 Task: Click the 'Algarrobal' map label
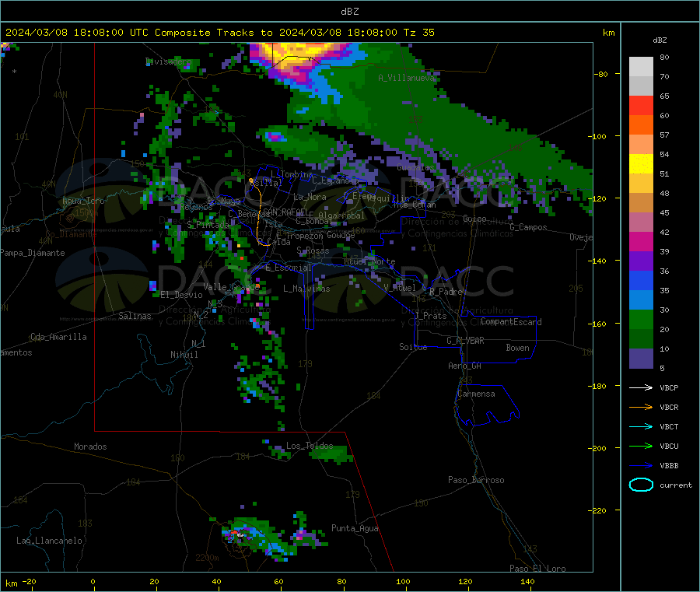(341, 215)
